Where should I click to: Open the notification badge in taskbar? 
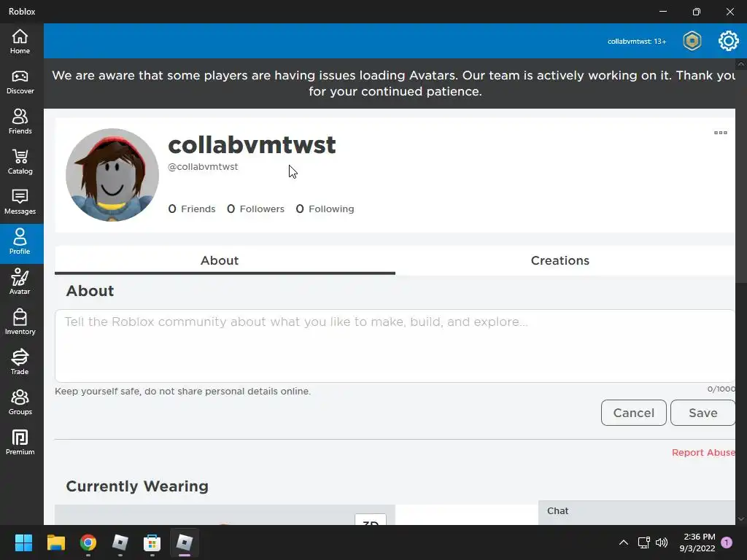[727, 542]
